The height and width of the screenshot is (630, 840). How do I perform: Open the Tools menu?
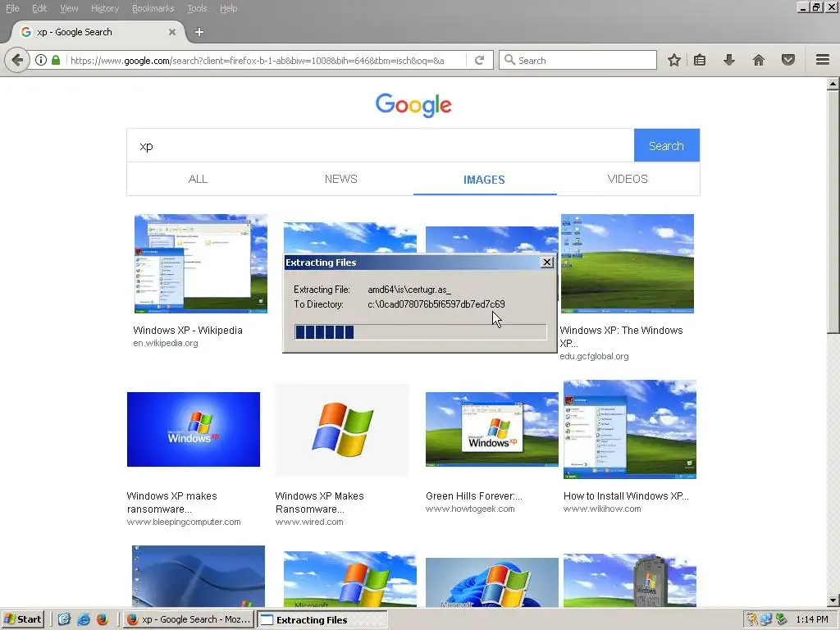click(x=197, y=8)
